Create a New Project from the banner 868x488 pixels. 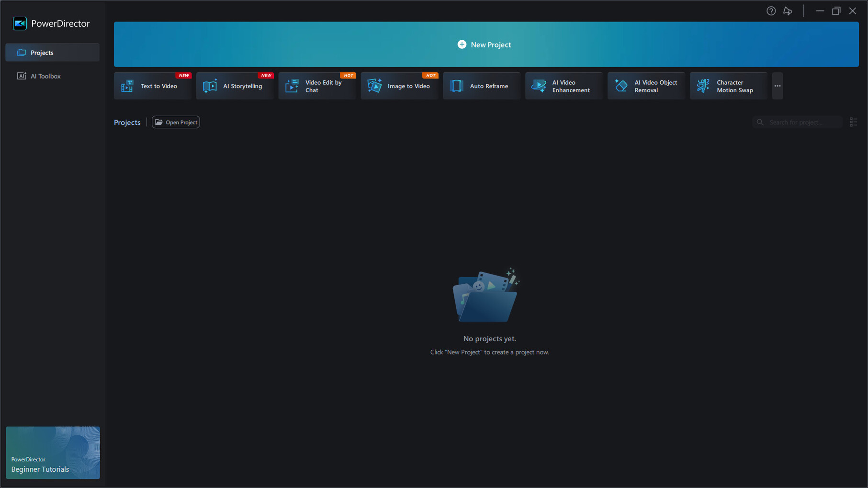486,44
